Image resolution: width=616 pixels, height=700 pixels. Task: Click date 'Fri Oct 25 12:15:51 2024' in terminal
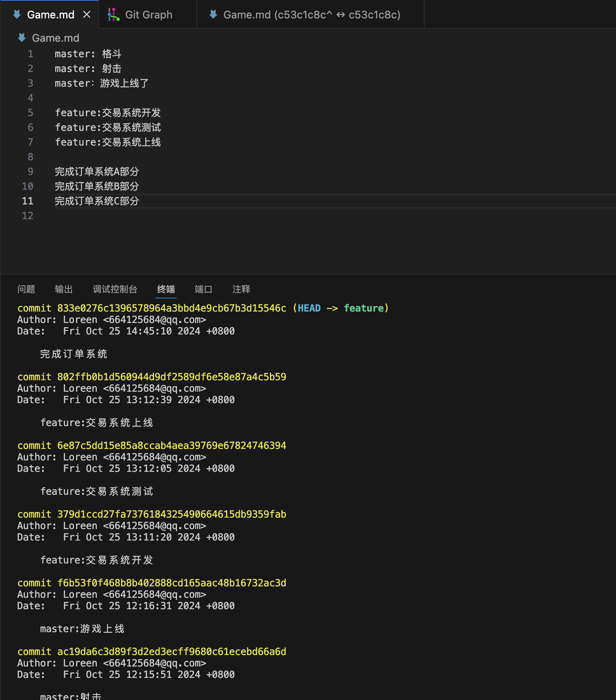132,675
